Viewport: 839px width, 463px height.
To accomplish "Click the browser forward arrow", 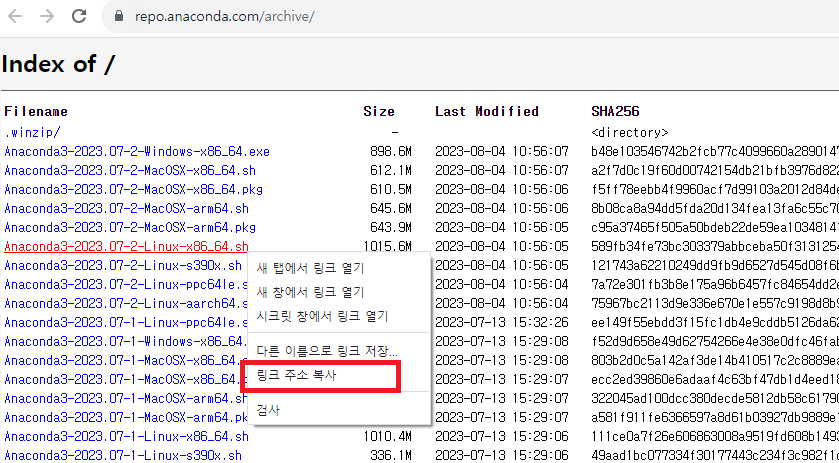I will coord(47,16).
